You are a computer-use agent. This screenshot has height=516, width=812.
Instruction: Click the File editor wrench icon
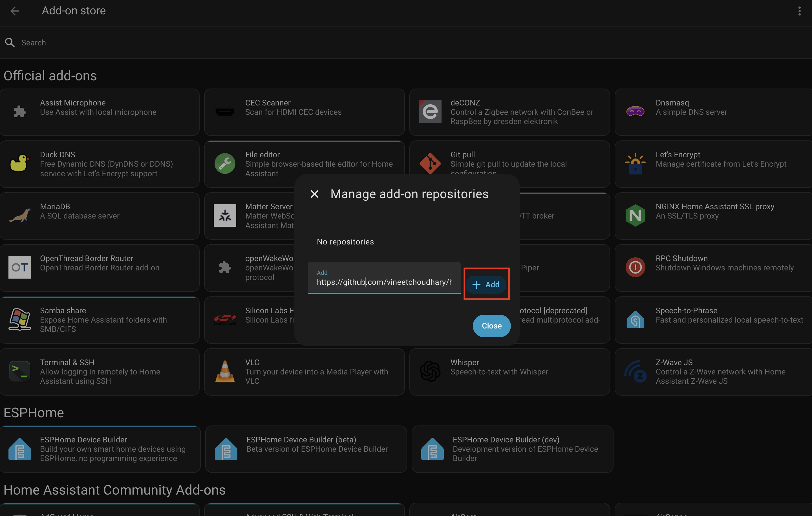(225, 164)
